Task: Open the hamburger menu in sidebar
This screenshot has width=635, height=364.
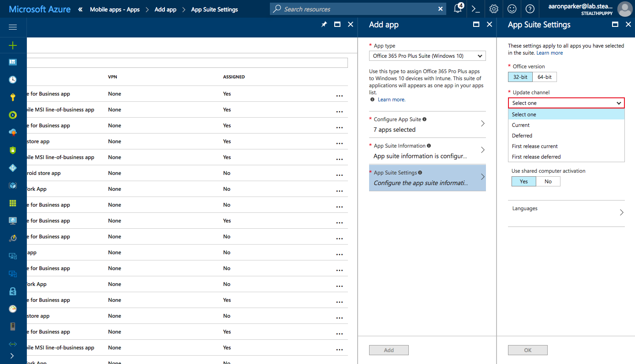Action: (13, 27)
